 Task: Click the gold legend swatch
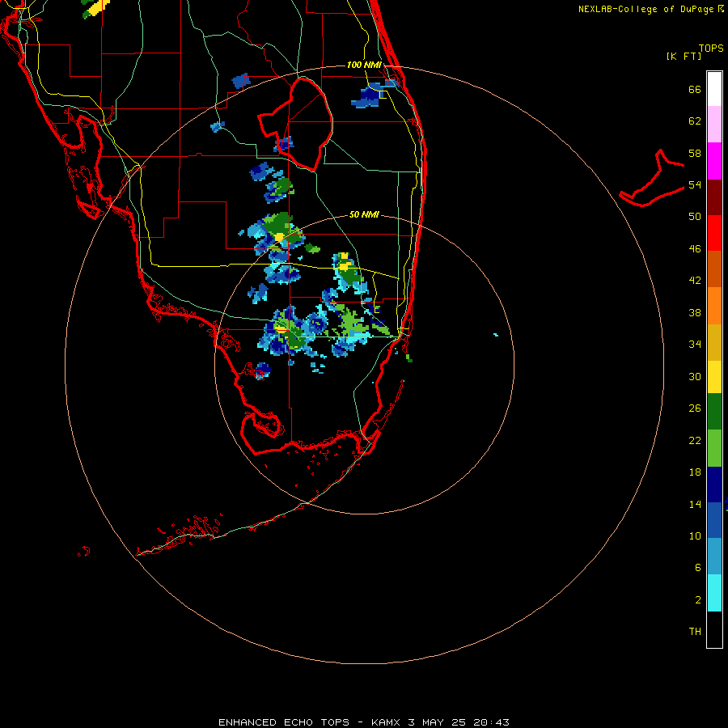click(x=714, y=341)
